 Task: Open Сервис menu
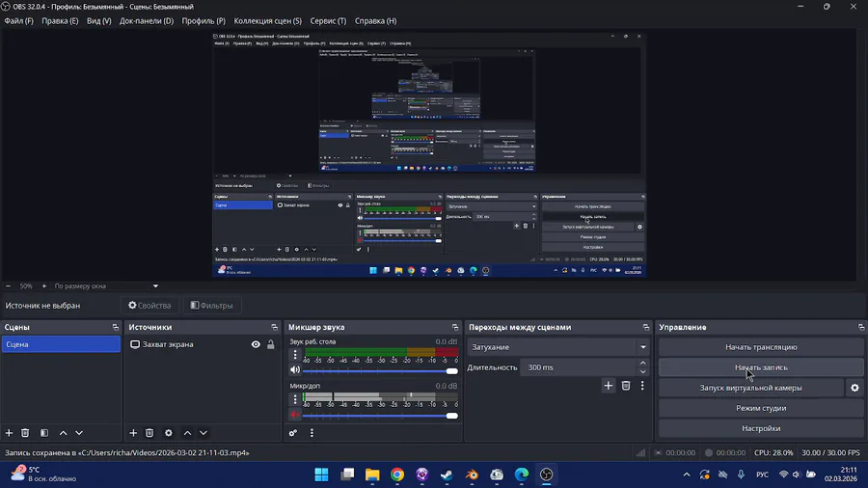click(328, 21)
